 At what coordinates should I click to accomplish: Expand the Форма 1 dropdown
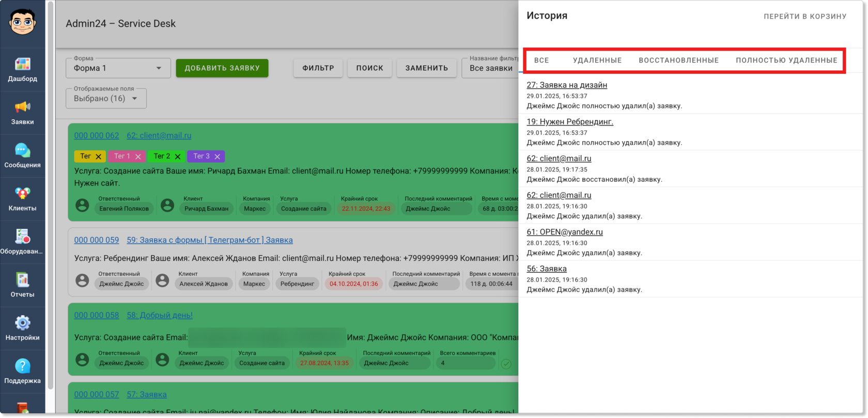pos(118,68)
